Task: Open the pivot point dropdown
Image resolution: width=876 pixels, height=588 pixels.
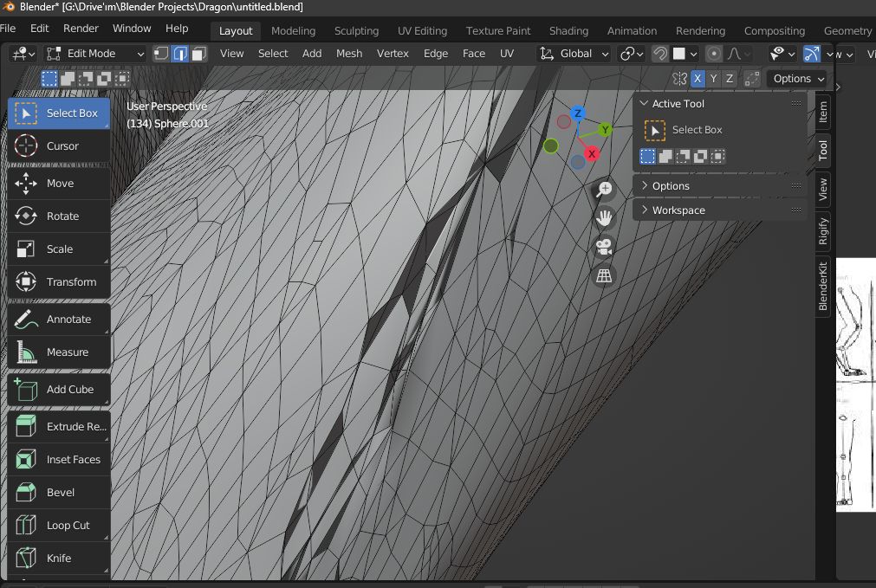Action: 632,54
